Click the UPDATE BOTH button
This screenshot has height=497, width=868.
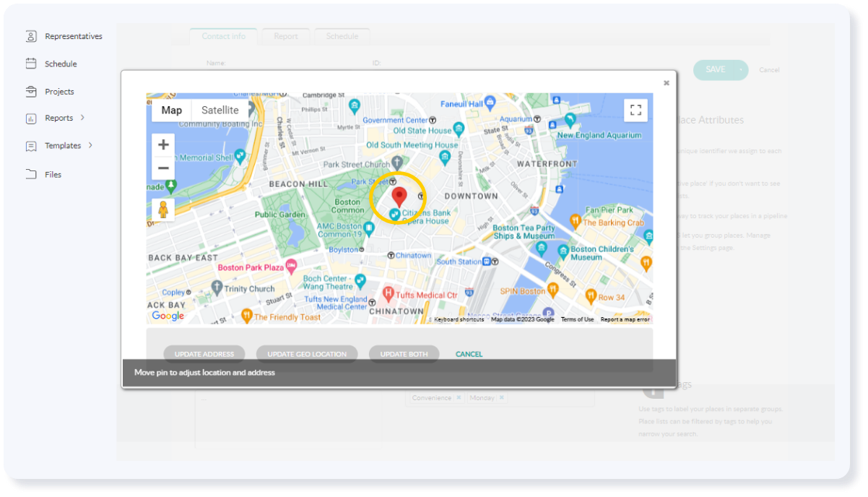(404, 354)
